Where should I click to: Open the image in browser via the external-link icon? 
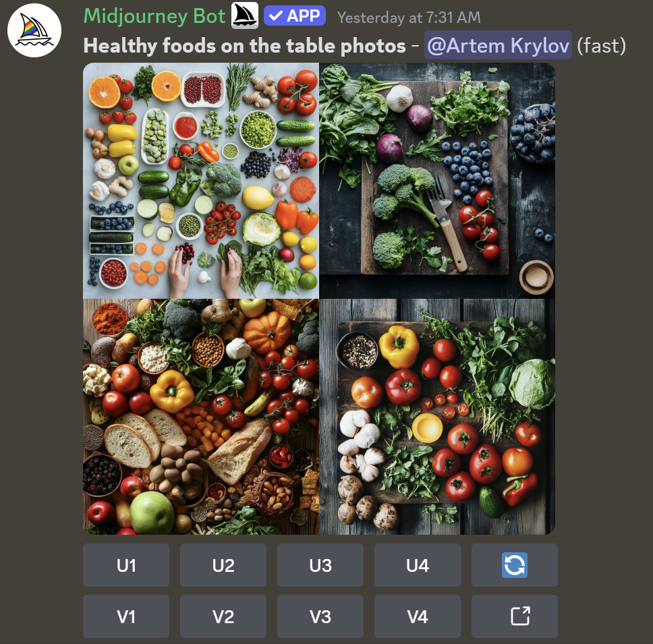pos(514,616)
